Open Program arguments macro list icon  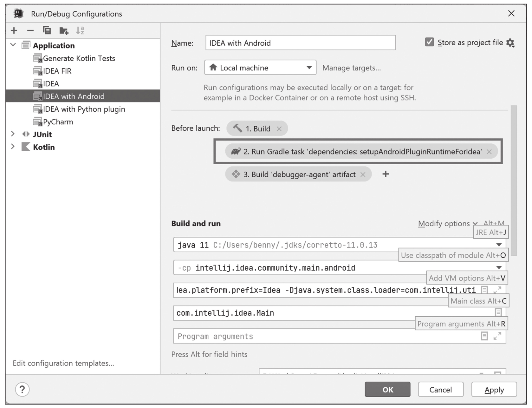coord(484,336)
